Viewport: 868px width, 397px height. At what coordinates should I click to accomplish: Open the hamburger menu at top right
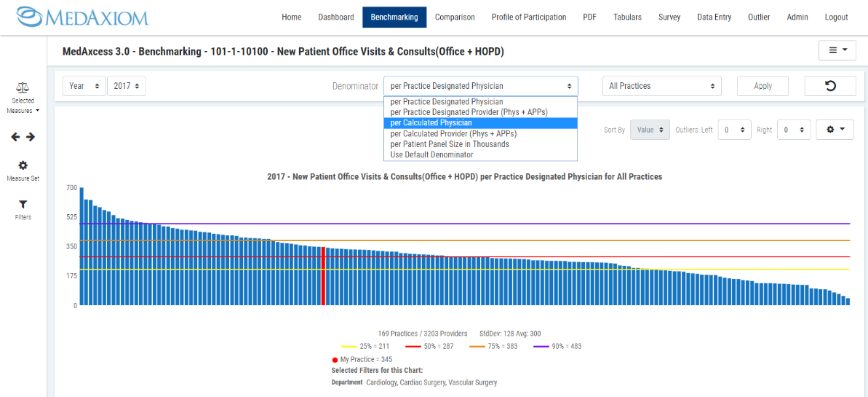tap(837, 50)
